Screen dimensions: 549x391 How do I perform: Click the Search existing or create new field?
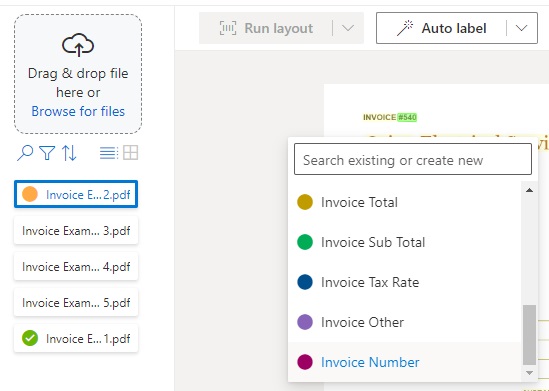(413, 159)
